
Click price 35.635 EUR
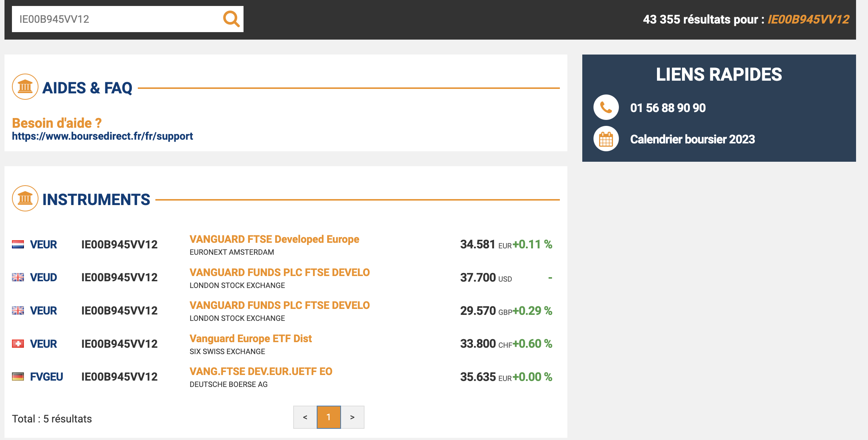coord(486,377)
